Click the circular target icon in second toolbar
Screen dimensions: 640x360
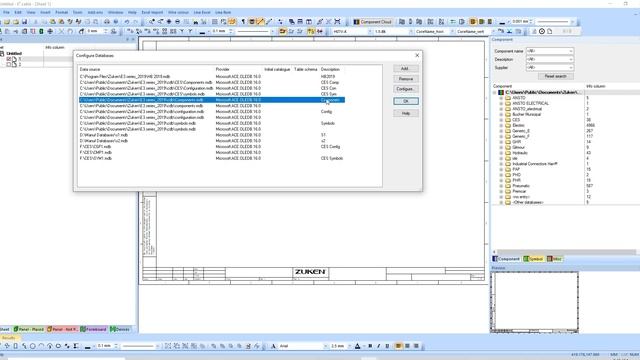(x=542, y=31)
